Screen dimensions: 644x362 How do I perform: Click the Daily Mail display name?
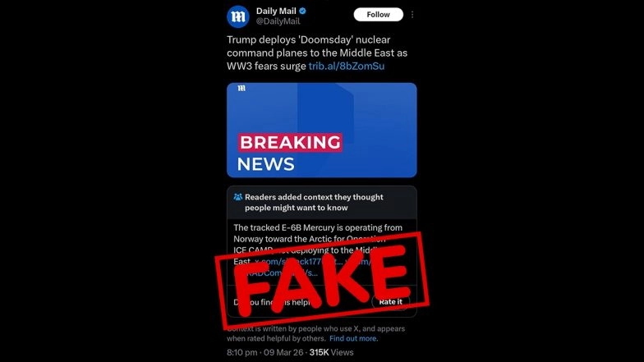(276, 11)
